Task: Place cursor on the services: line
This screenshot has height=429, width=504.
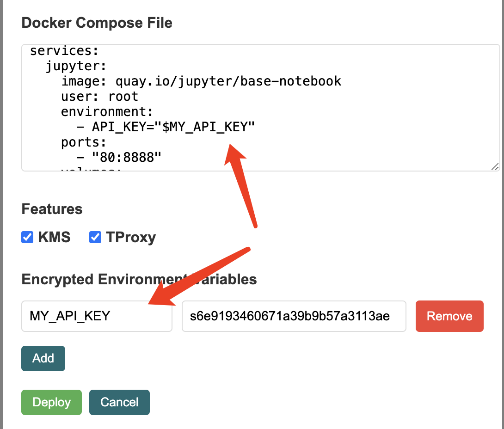Action: click(64, 51)
